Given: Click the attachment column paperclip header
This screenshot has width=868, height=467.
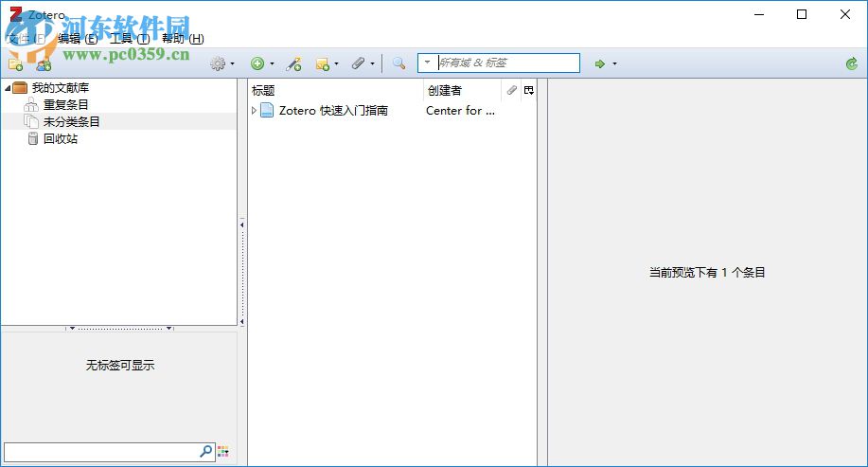Looking at the screenshot, I should pos(511,90).
